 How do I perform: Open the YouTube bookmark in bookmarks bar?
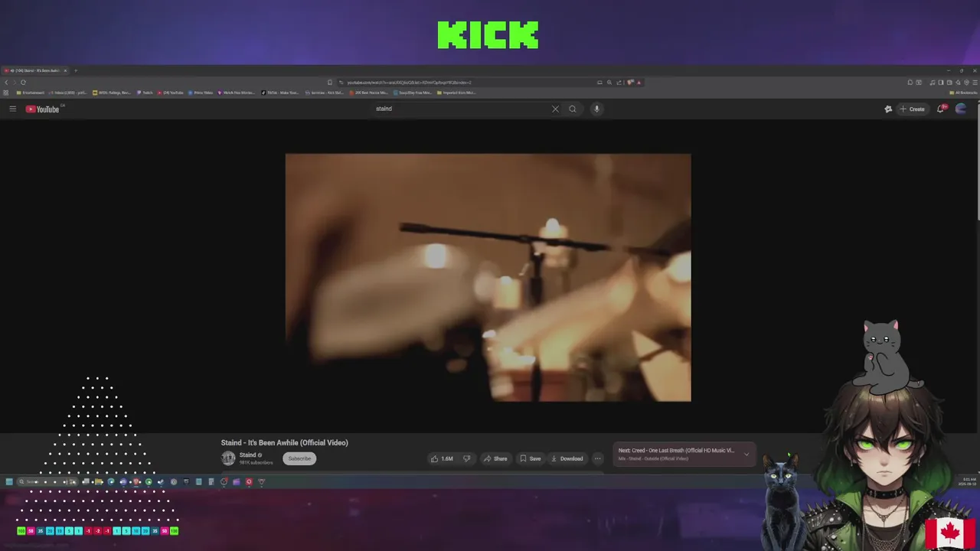pos(170,93)
